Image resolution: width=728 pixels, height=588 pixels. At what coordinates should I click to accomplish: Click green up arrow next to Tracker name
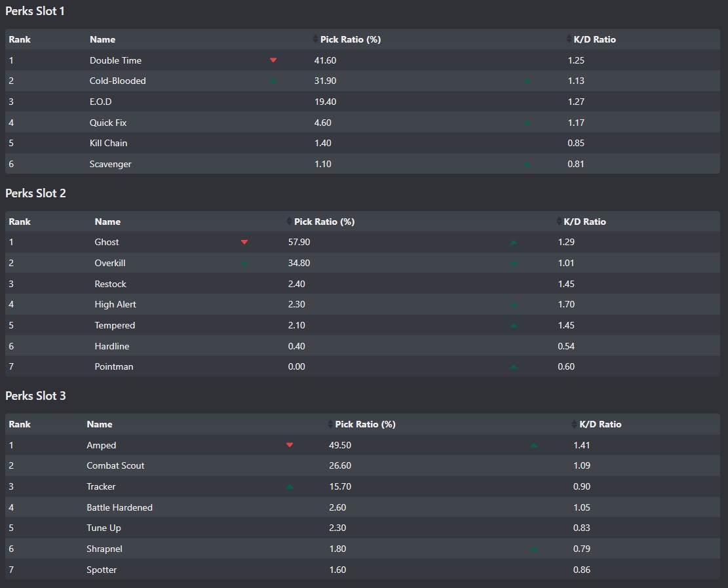click(x=290, y=487)
